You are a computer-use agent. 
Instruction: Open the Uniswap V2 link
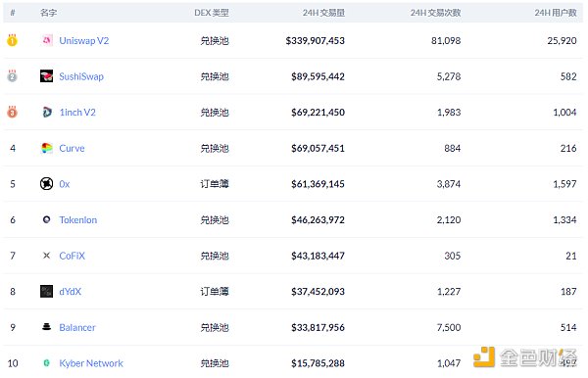pyautogui.click(x=84, y=40)
